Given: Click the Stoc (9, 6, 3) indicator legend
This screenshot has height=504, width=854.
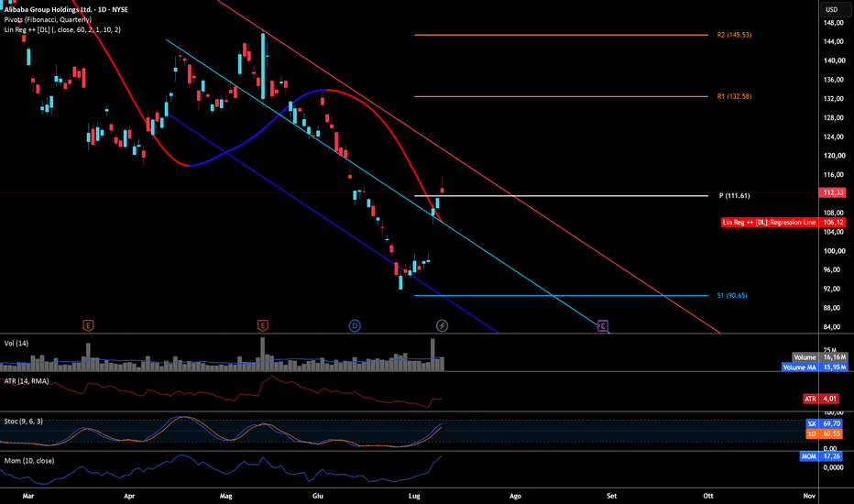Looking at the screenshot, I should point(24,422).
